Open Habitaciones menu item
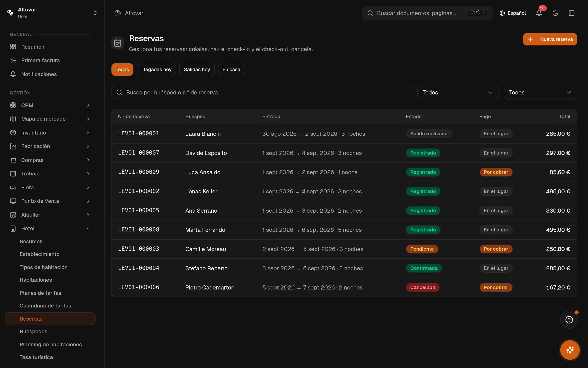This screenshot has width=588, height=368. coord(36,280)
